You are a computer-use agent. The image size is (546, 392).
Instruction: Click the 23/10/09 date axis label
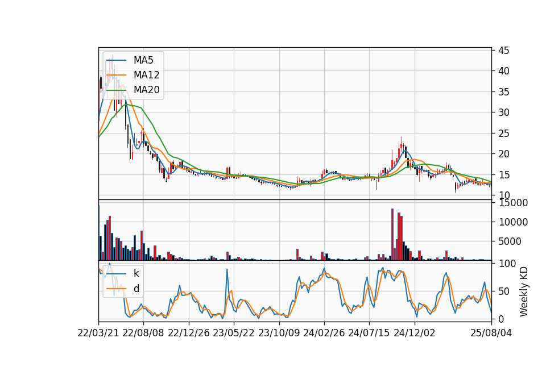click(x=279, y=333)
